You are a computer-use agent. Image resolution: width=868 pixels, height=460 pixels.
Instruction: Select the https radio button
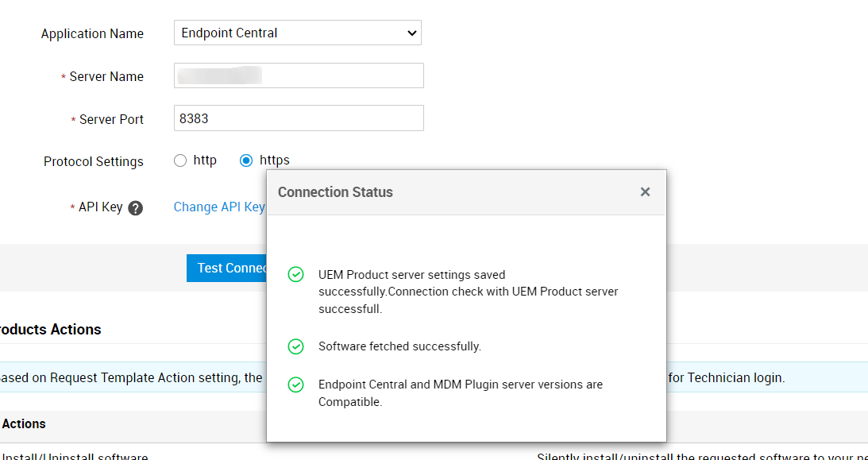(246, 160)
